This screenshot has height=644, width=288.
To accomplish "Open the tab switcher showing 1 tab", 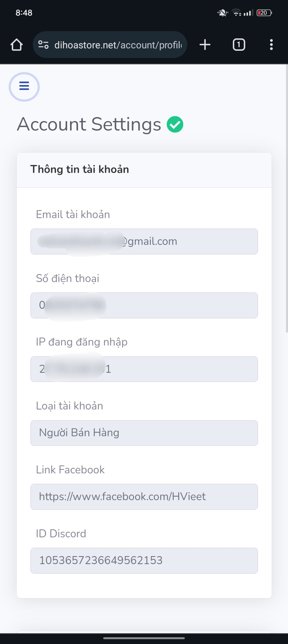I will tap(239, 45).
